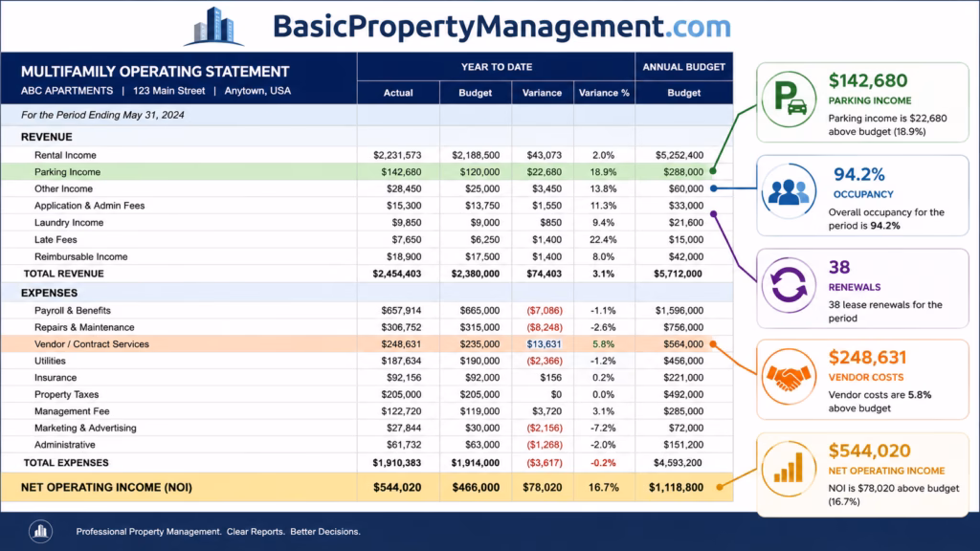Click the Vendor / Contract Services row label

click(92, 344)
